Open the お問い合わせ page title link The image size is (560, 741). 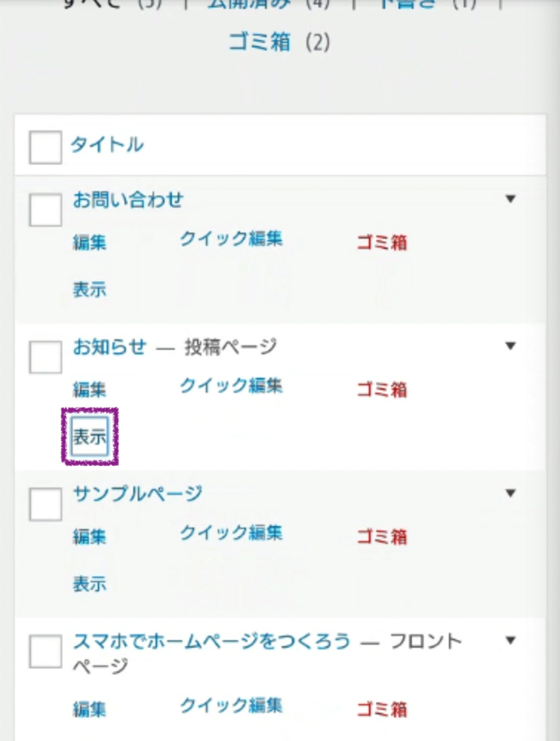pyautogui.click(x=128, y=199)
